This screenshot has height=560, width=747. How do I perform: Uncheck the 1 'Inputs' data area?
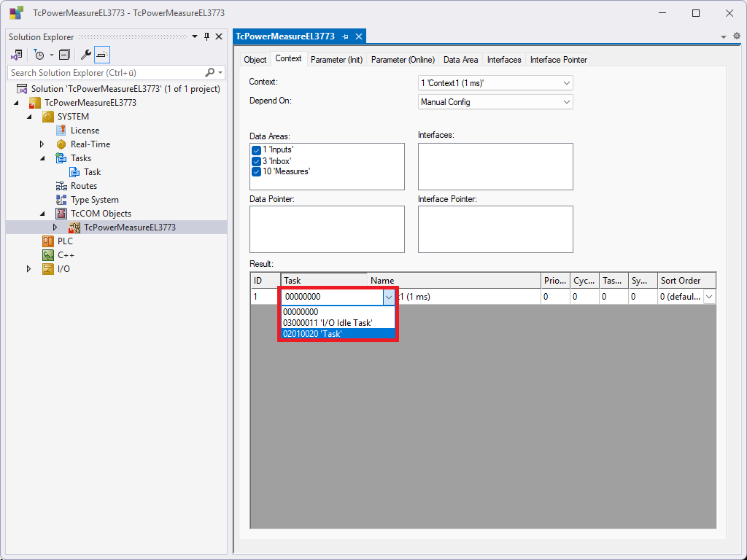coord(256,150)
